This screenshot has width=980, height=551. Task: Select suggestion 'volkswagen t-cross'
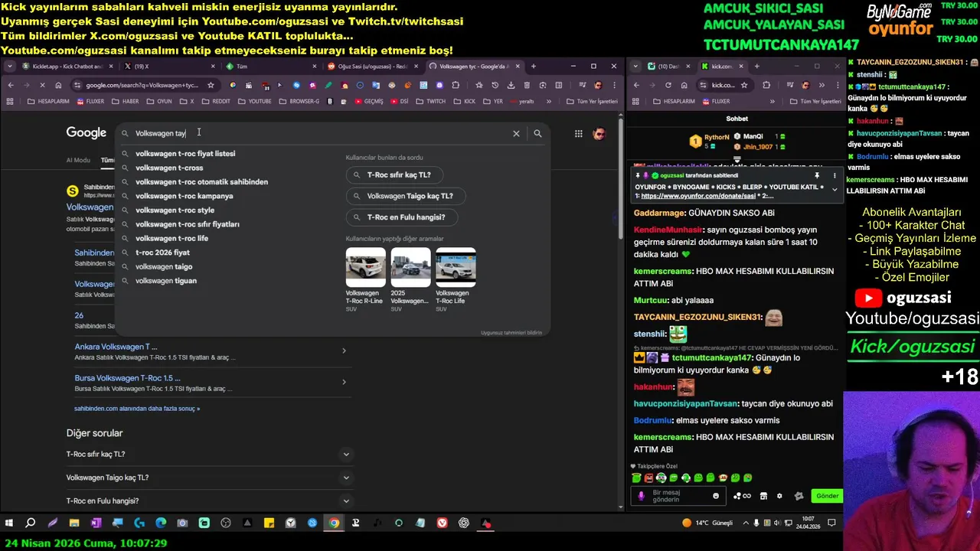click(x=169, y=168)
